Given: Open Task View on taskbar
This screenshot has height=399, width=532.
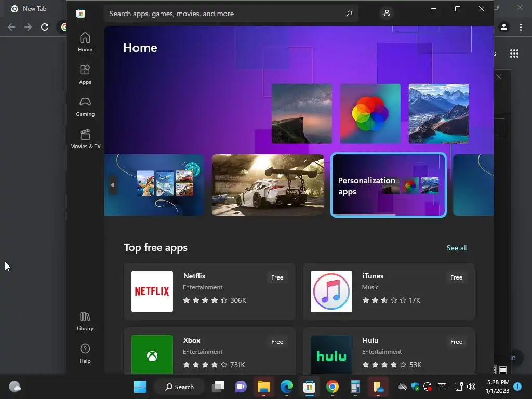Looking at the screenshot, I should pos(218,387).
